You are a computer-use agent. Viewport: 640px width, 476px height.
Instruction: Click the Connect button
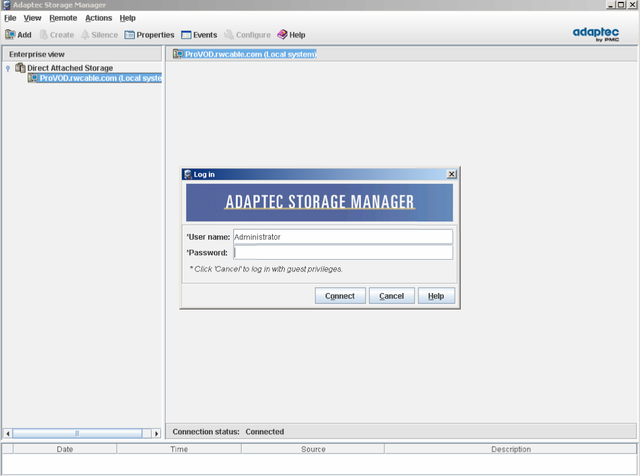[340, 296]
